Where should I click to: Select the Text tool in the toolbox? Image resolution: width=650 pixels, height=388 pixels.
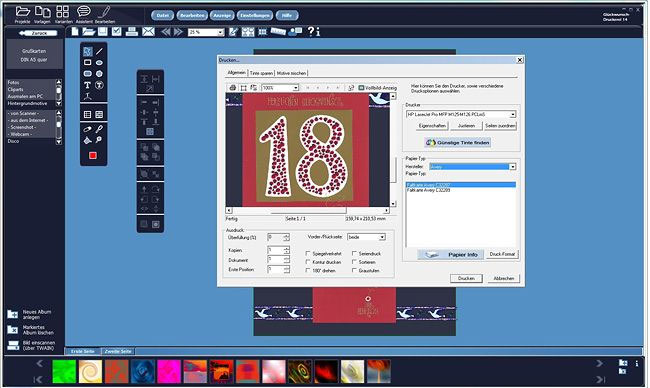click(x=87, y=85)
